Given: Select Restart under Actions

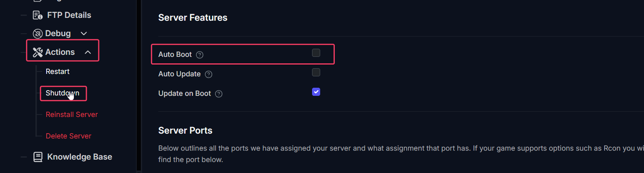Looking at the screenshot, I should 58,71.
